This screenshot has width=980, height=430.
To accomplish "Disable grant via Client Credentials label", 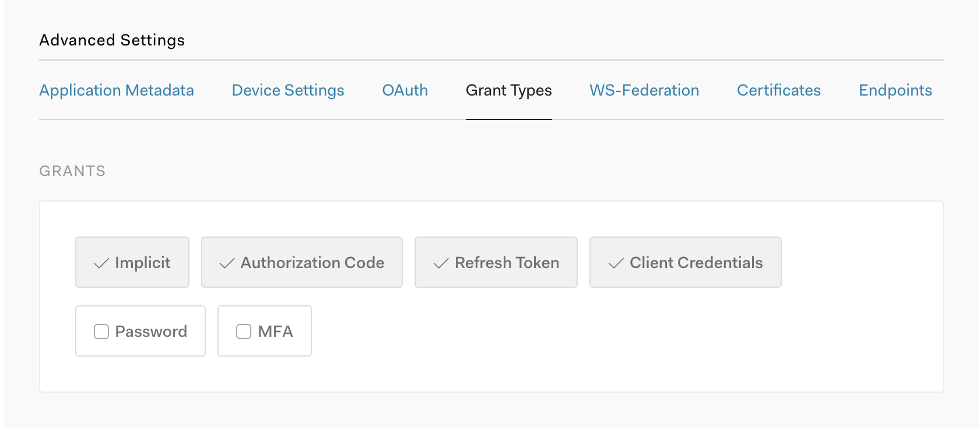I will pyautogui.click(x=696, y=263).
